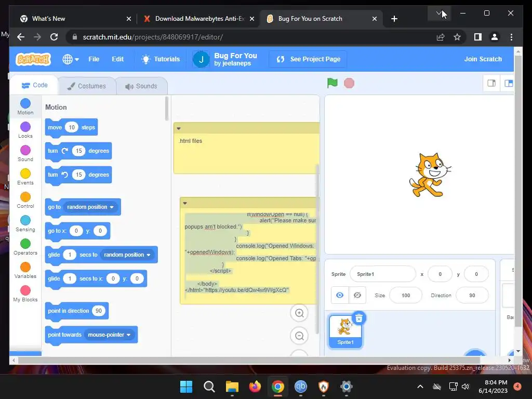Select the Operators block category
532x399 pixels.
(25, 247)
